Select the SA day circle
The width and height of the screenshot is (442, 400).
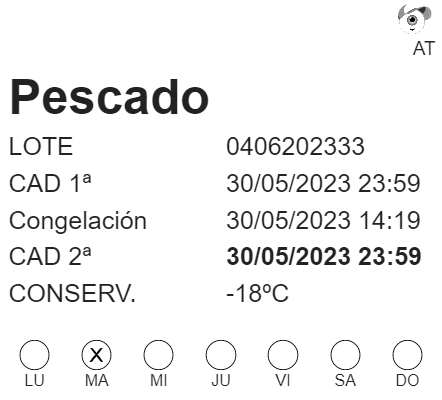[x=345, y=355]
